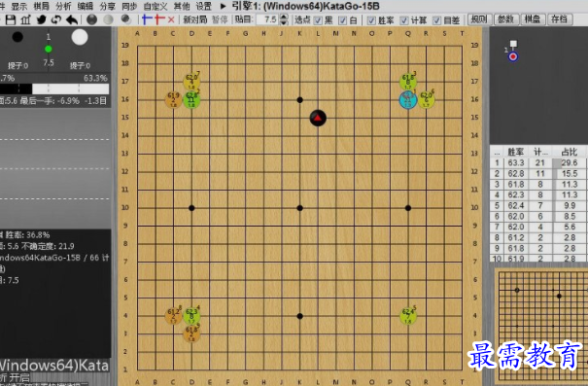The height and width of the screenshot is (386, 588).
Task: Toggle the 白 candidate checkbox
Action: coord(342,20)
